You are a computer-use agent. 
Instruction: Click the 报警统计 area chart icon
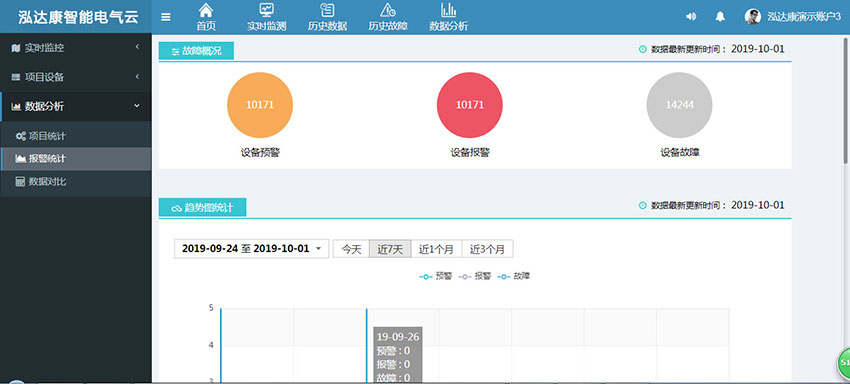pyautogui.click(x=21, y=159)
